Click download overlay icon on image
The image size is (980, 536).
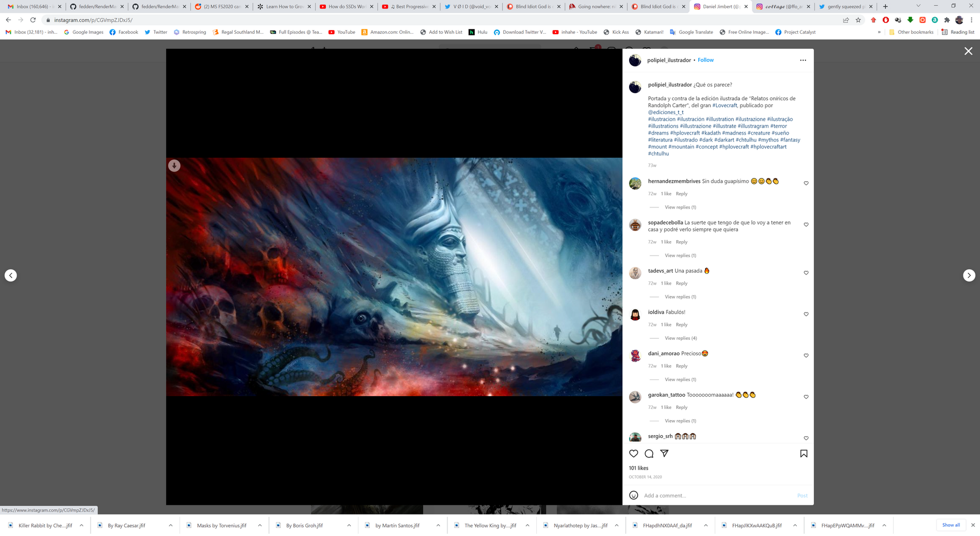click(174, 166)
